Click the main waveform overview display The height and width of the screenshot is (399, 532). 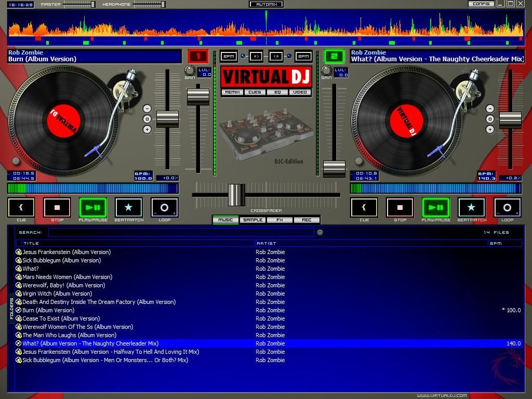point(266,28)
